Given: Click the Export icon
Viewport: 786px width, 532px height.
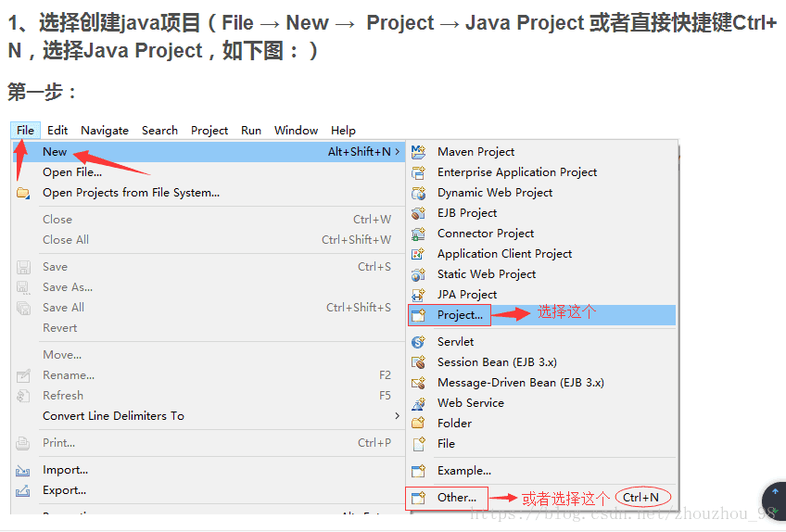Looking at the screenshot, I should click(x=23, y=490).
